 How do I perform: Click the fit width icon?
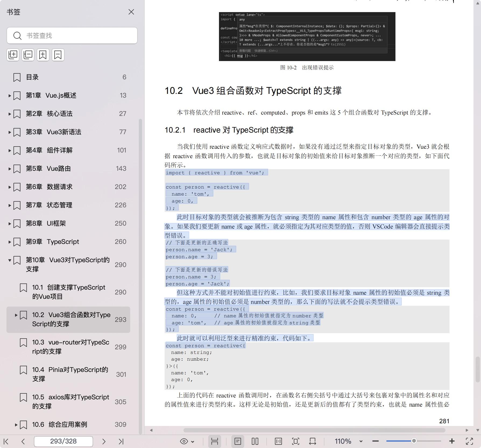(x=313, y=441)
